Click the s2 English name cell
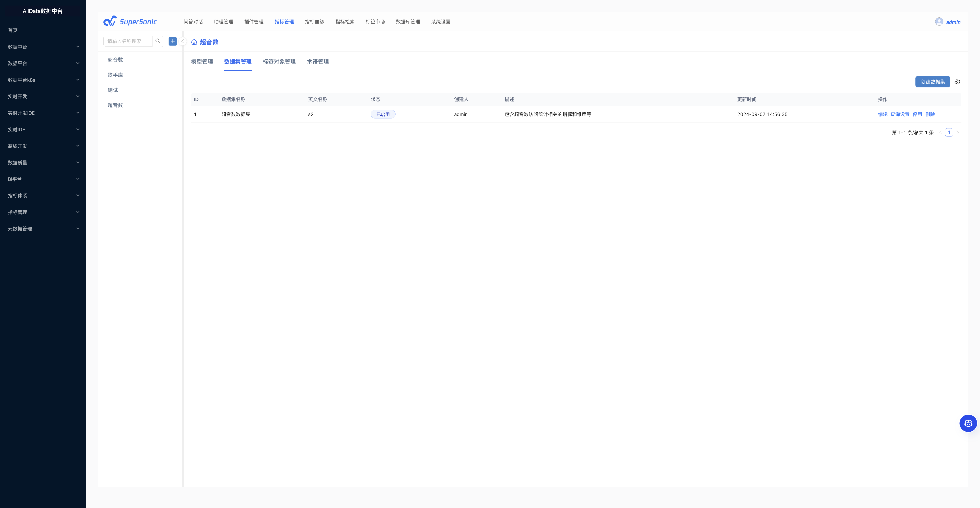Screen dimensions: 980x508 click(311, 114)
